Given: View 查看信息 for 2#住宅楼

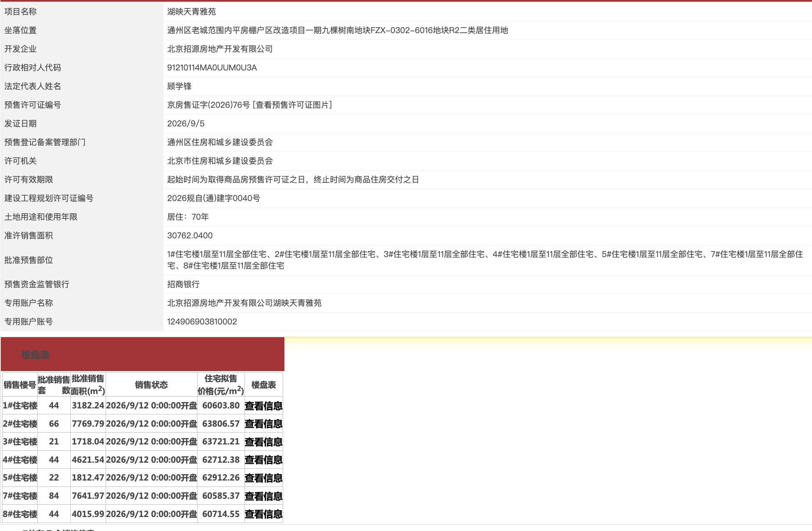Looking at the screenshot, I should tap(264, 424).
